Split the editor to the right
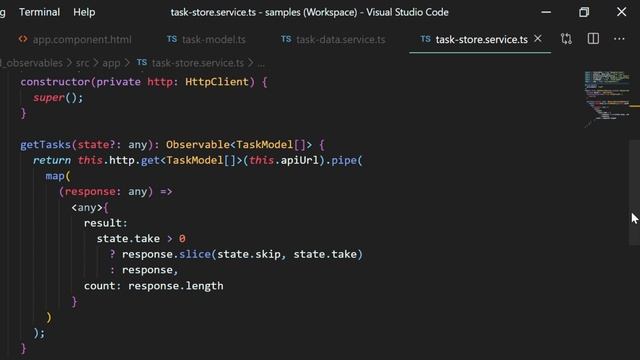The image size is (640, 360). [593, 39]
